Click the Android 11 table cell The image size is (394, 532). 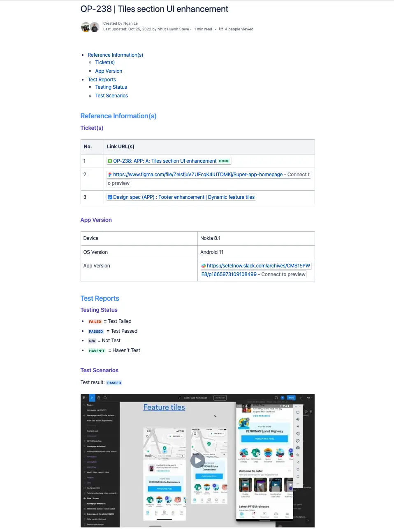[256, 252]
